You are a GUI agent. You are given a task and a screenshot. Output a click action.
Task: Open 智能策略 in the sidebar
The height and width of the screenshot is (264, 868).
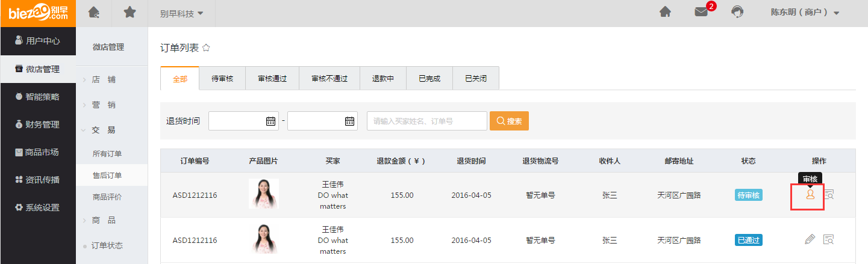(x=38, y=97)
